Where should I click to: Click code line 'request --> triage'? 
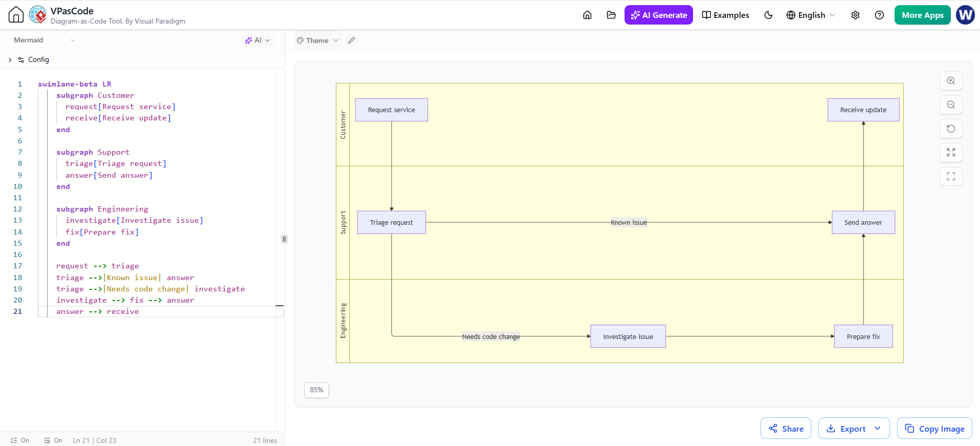click(98, 266)
